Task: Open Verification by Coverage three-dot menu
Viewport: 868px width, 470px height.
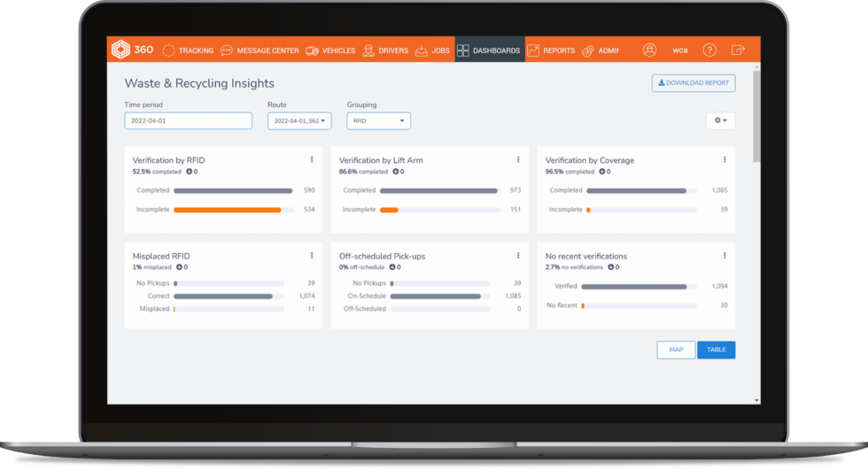Action: pyautogui.click(x=725, y=160)
